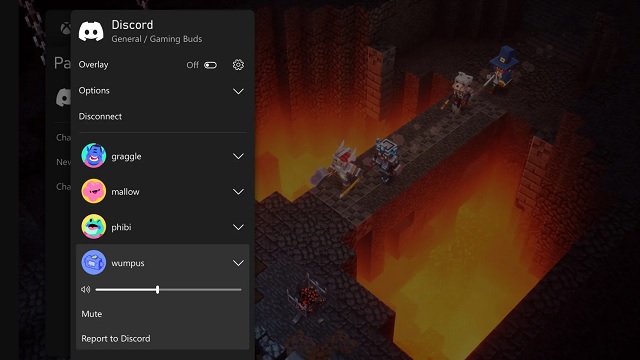This screenshot has width=640, height=360.
Task: Click the Xbox logo behind the panel
Action: [65, 28]
